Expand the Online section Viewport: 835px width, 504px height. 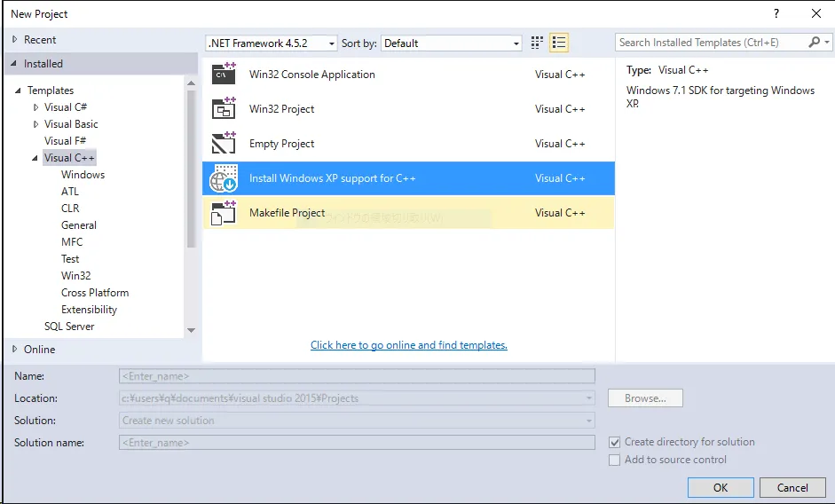click(14, 349)
